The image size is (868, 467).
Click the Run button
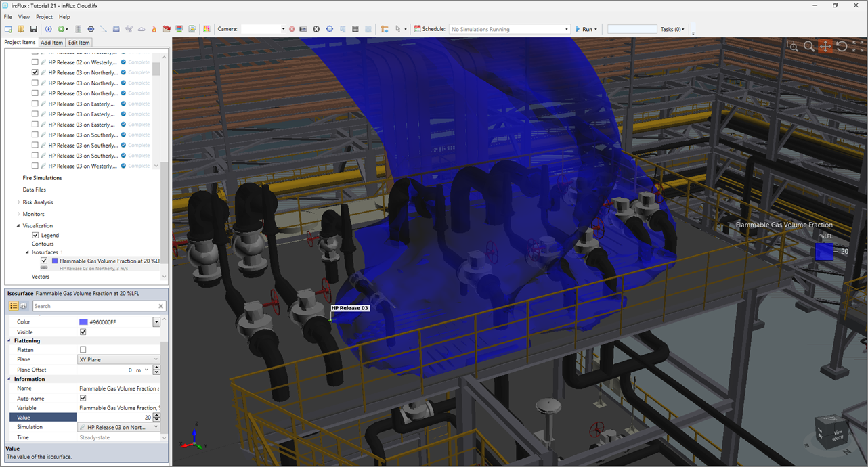[x=586, y=29]
